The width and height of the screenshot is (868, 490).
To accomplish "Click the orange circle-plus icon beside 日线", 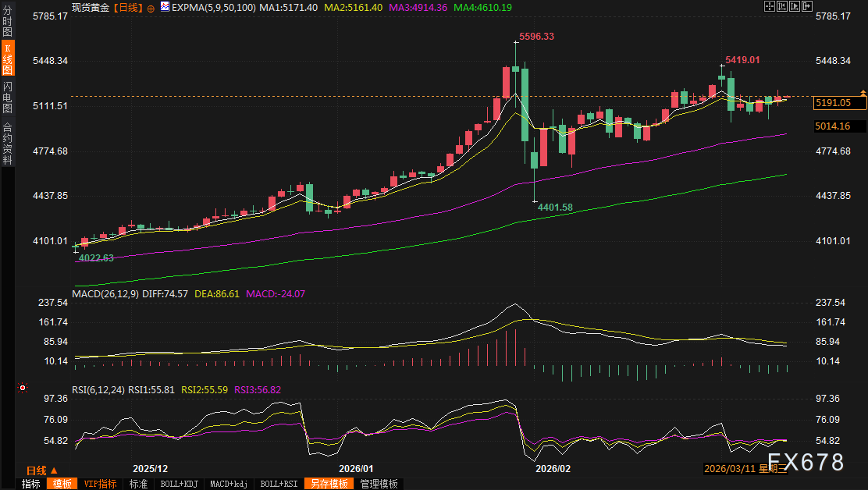I will (x=151, y=7).
